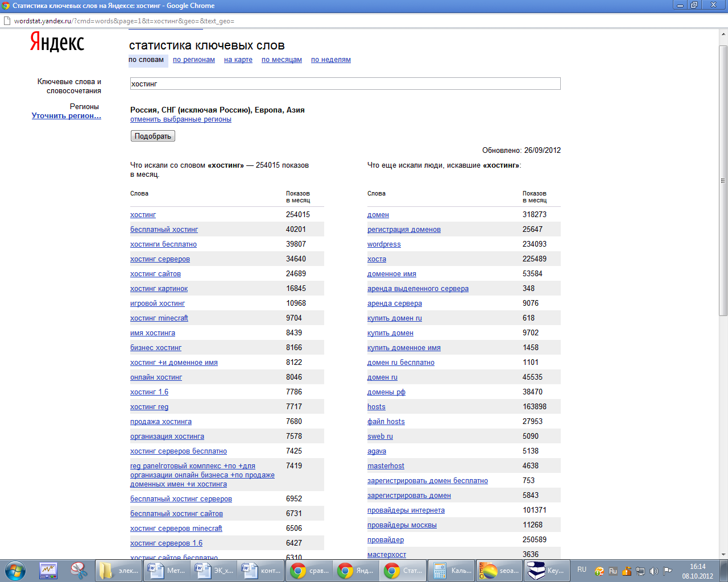Click the scrollbar down arrow
The height and width of the screenshot is (582, 728).
723,555
